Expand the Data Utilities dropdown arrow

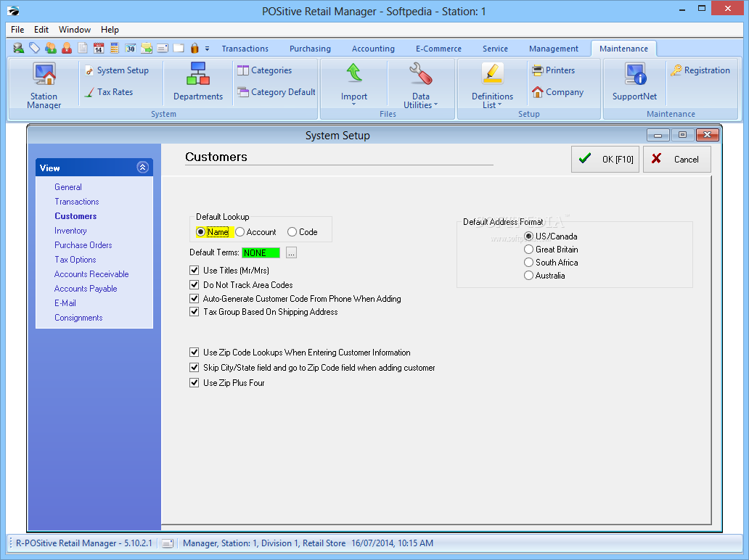[x=435, y=104]
